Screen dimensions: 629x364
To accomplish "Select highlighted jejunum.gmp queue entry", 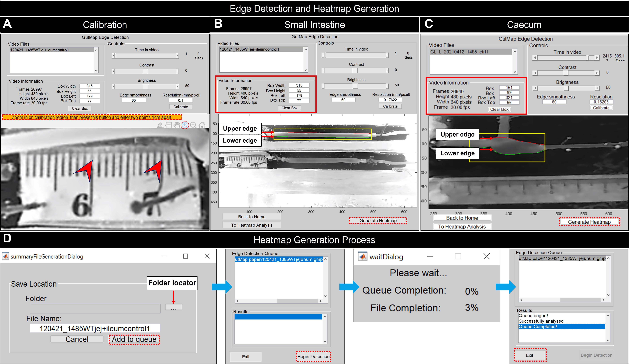I will [x=279, y=259].
